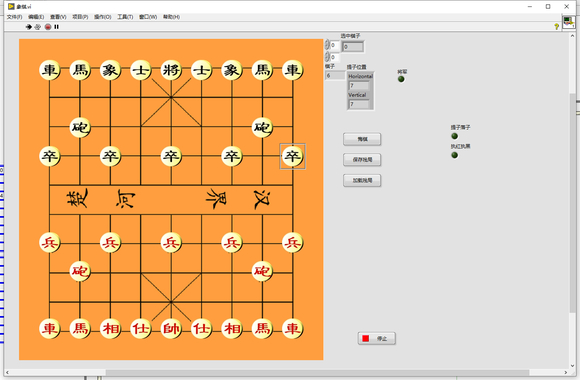This screenshot has width=580, height=380.
Task: Pick the left black cannon 砲
Action: [80, 127]
